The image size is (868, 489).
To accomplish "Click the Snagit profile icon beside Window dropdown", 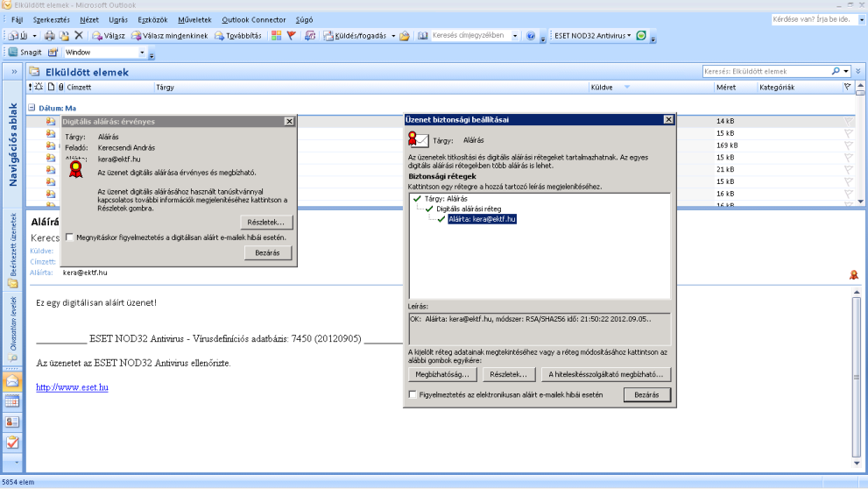I will pyautogui.click(x=53, y=52).
